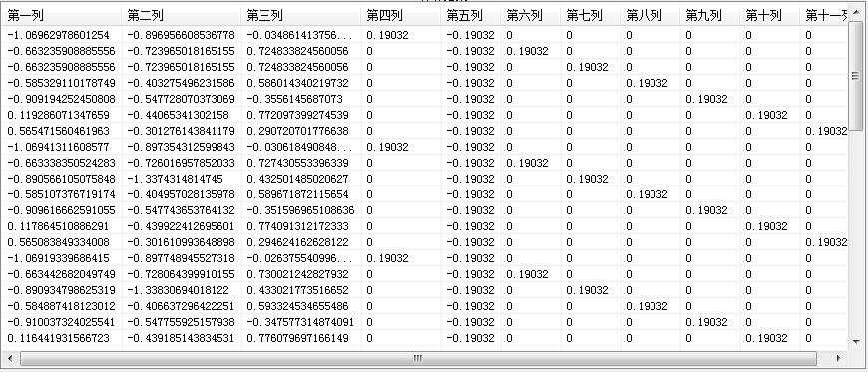Screen dimensions: 868x372
Task: Click the vertical scrollbar up arrow
Action: pos(856,12)
